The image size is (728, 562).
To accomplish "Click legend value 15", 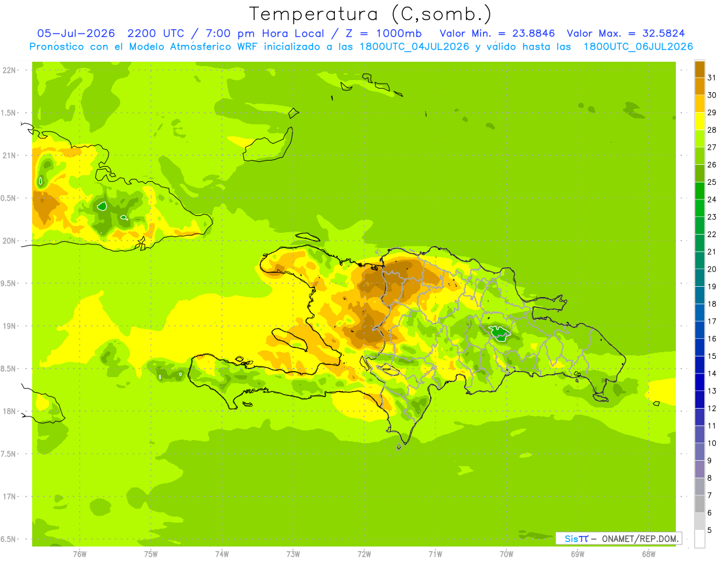I will (712, 356).
